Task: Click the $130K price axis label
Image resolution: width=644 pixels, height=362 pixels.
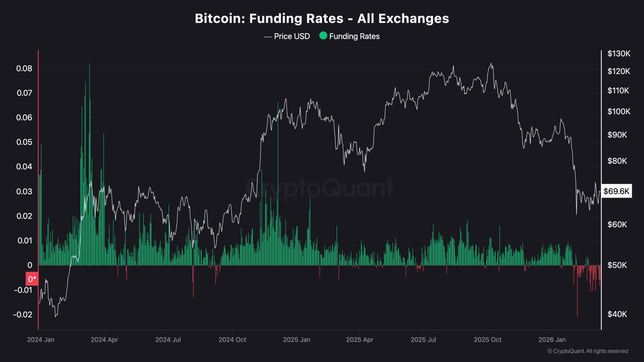Action: 619,54
